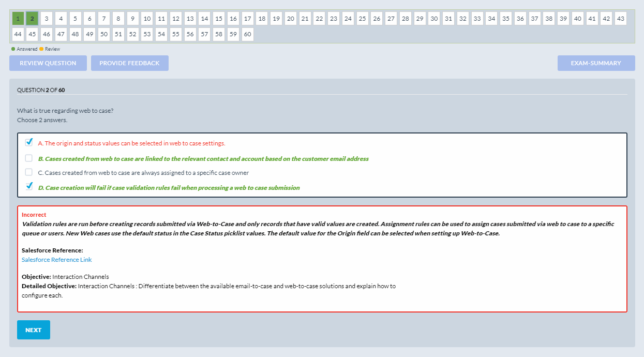Screen dimensions: 644x357
Task: Open the Salesforce Reference Link
Action: coord(57,260)
